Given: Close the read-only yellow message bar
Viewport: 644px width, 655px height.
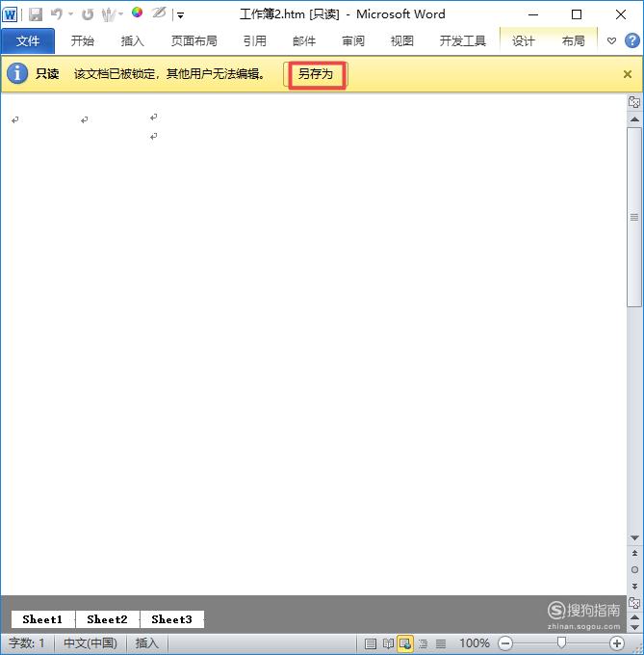Looking at the screenshot, I should point(628,74).
